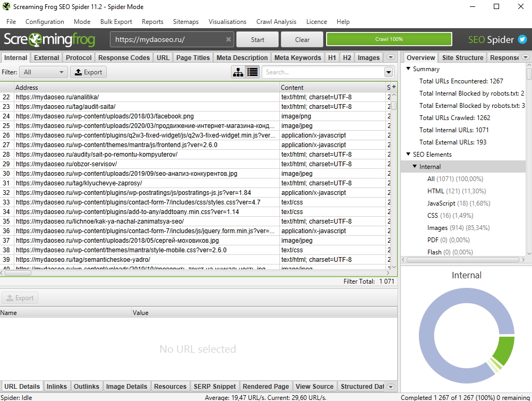Select HTML (121) in the overview tree
This screenshot has width=532, height=401.
(x=456, y=191)
